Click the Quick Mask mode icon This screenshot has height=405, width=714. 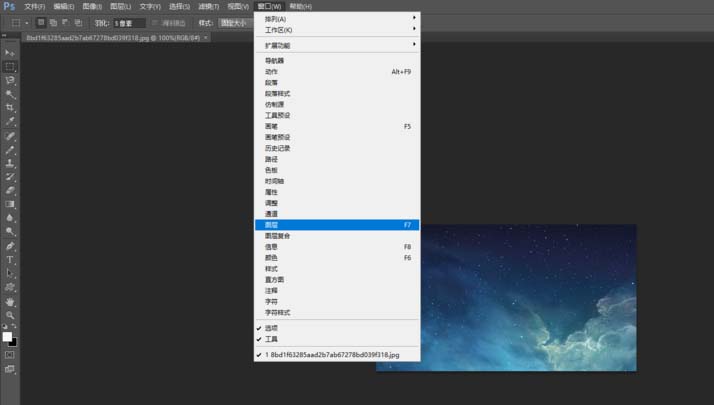point(10,355)
